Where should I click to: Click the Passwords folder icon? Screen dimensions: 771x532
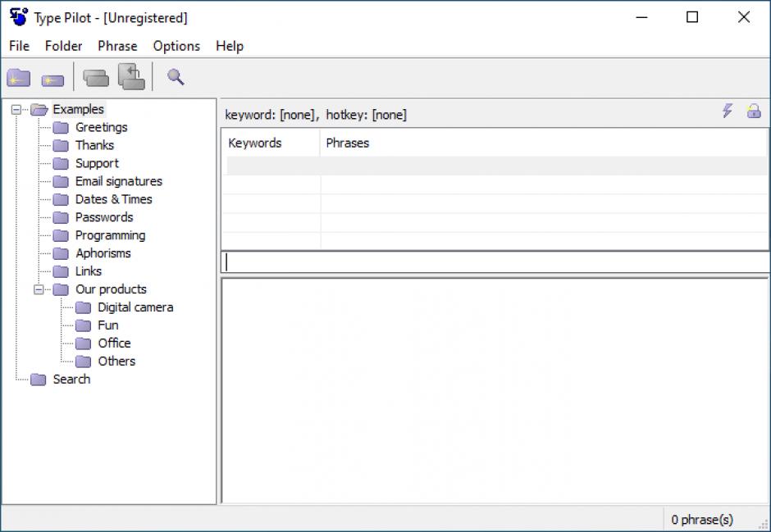tap(61, 217)
